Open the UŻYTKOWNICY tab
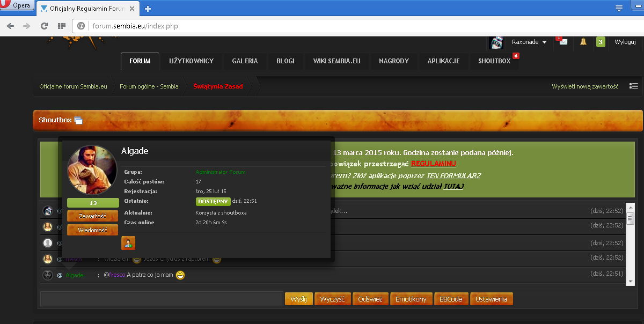This screenshot has width=644, height=324. click(x=192, y=61)
